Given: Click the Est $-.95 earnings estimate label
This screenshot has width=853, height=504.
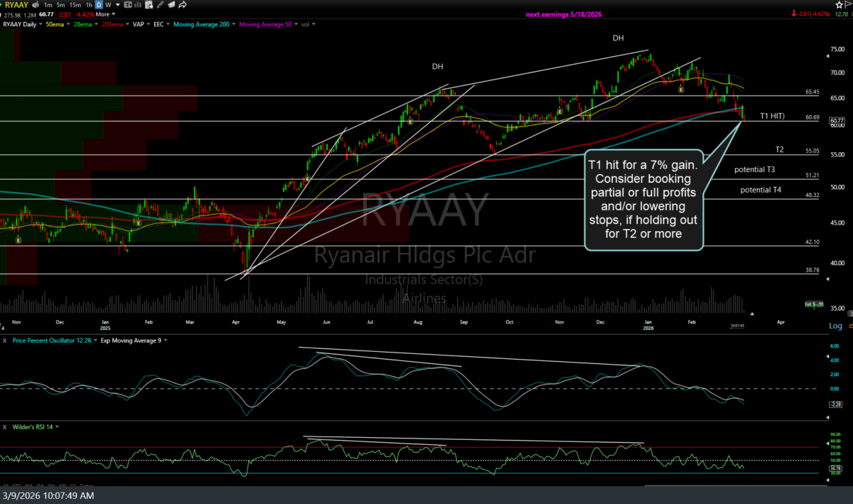Looking at the screenshot, I should [x=813, y=304].
